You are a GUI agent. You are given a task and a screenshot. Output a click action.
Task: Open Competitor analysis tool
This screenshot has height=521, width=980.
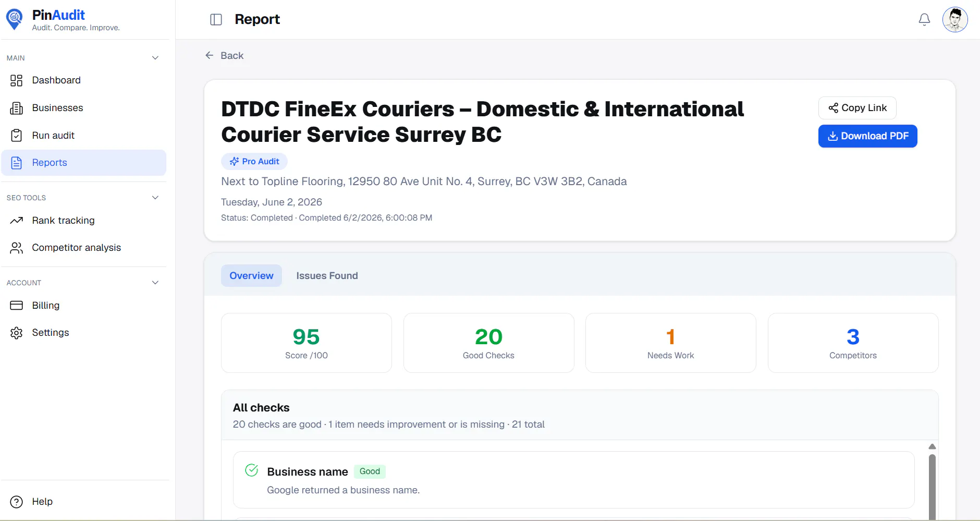pyautogui.click(x=84, y=248)
